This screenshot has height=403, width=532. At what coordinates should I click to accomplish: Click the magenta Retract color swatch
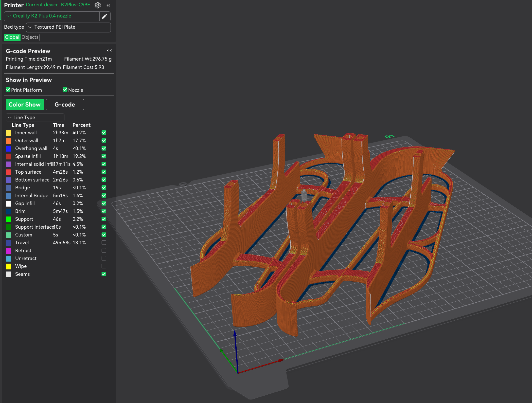click(9, 251)
